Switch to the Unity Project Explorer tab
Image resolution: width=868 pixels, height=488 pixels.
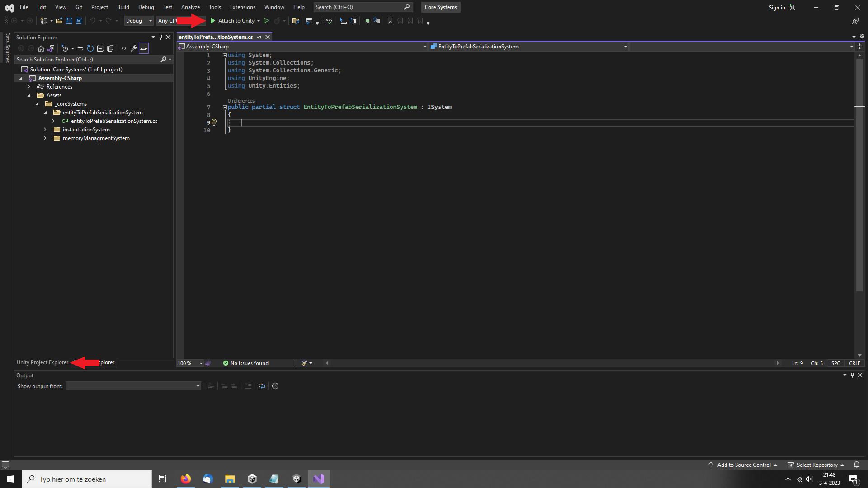tap(42, 362)
